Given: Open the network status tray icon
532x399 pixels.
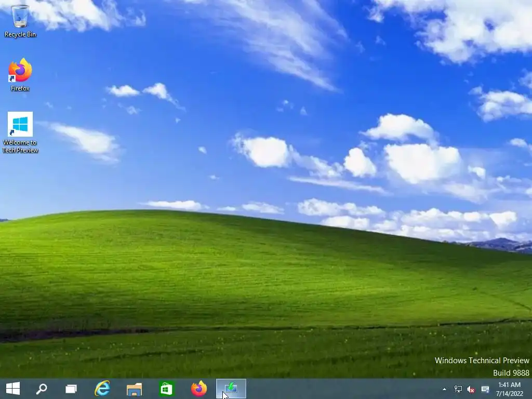Looking at the screenshot, I should tap(458, 389).
